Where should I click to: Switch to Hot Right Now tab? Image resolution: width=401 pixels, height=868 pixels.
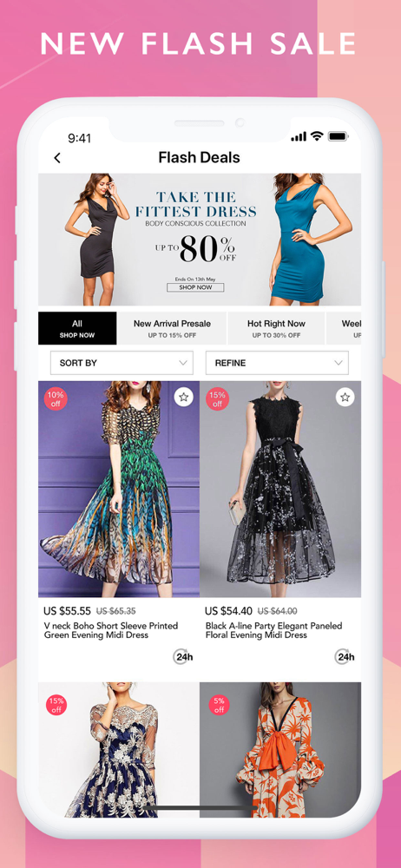pyautogui.click(x=276, y=328)
